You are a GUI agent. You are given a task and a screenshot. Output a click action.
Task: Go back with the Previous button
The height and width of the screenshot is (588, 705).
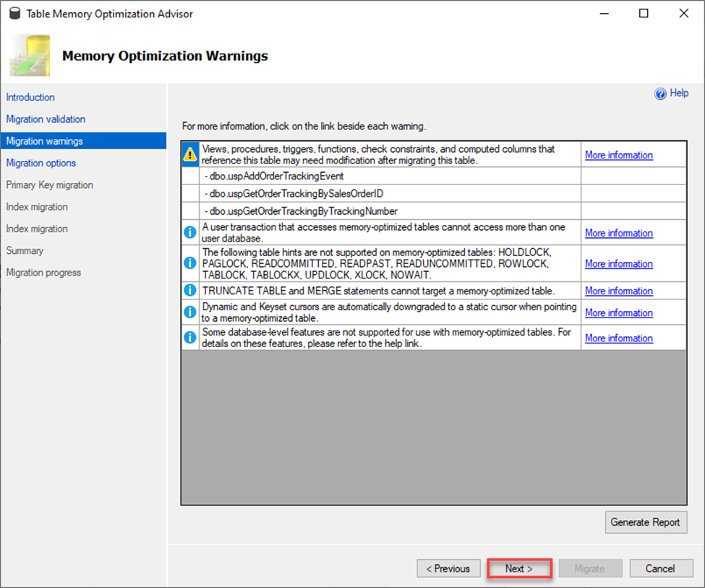448,568
